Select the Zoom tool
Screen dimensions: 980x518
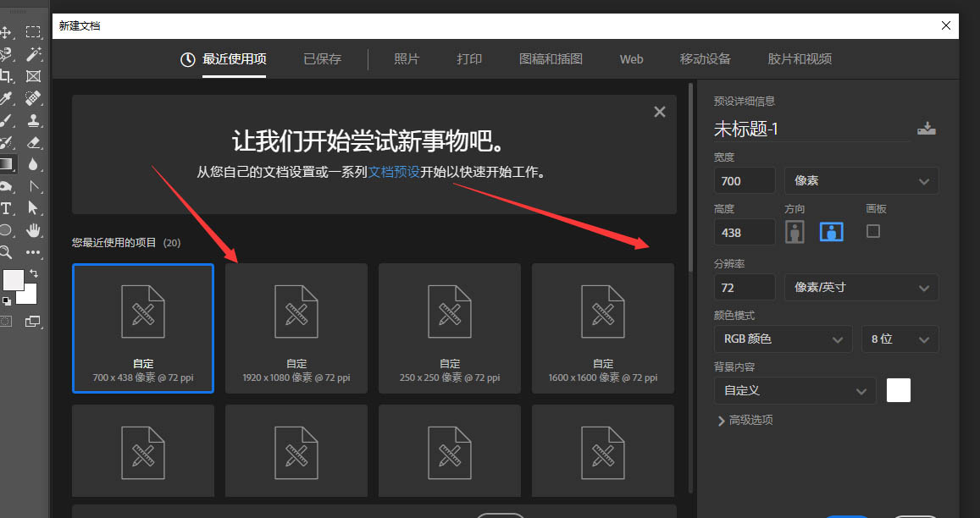pos(8,251)
